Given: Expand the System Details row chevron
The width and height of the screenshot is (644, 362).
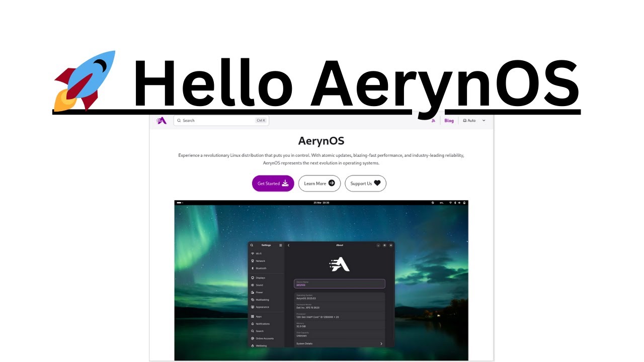Looking at the screenshot, I should coord(381,343).
